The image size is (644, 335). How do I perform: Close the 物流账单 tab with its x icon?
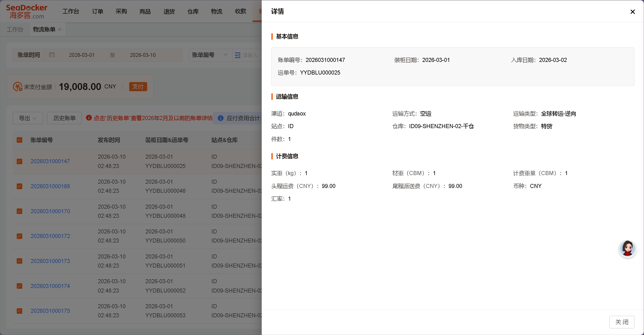coord(60,29)
